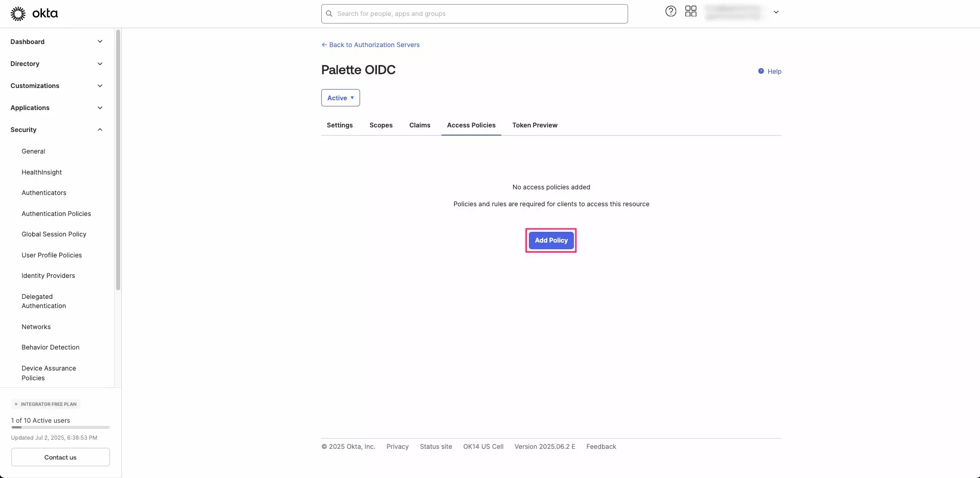Click the Okta logo
980x478 pixels.
click(x=34, y=13)
